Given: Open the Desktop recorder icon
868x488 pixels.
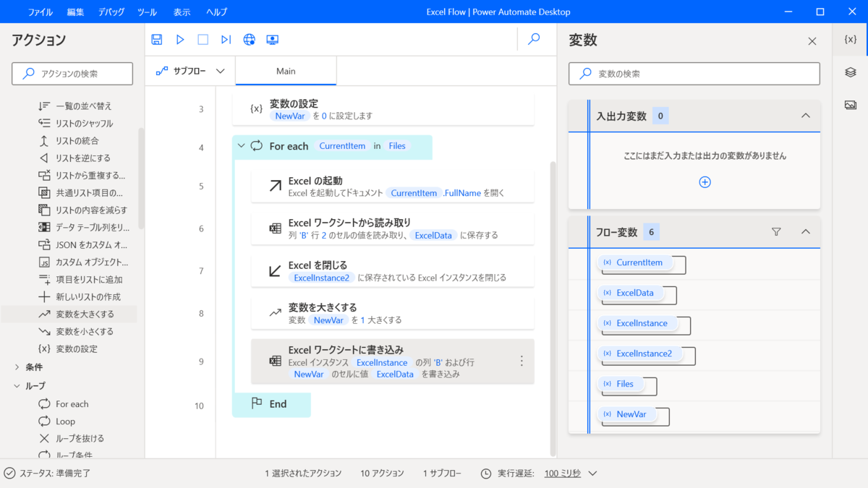Looking at the screenshot, I should [x=273, y=40].
